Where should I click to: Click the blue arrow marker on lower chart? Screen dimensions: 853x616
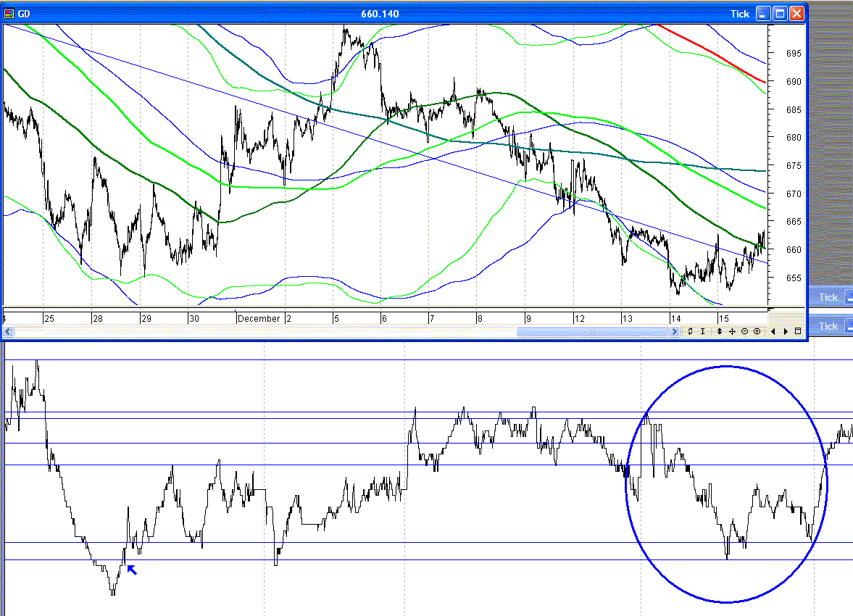pyautogui.click(x=131, y=570)
